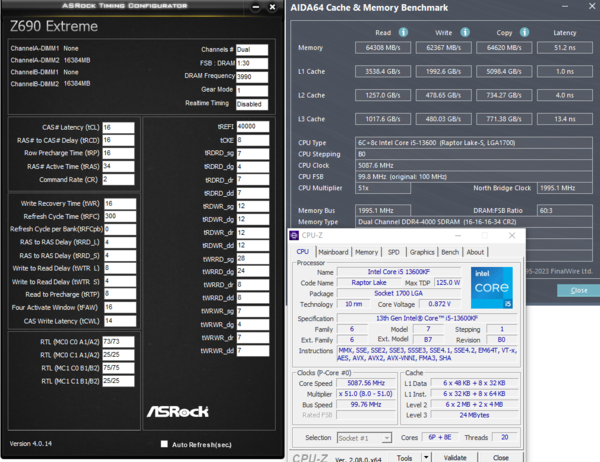The height and width of the screenshot is (462, 600).
Task: Click the Realtime Timing Disabled field
Action: pyautogui.click(x=252, y=104)
